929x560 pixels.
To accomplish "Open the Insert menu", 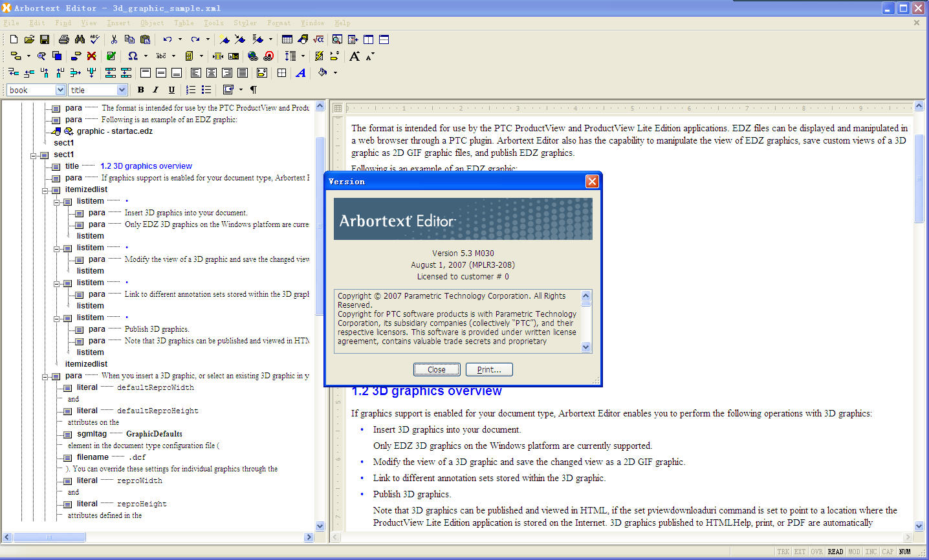I will click(x=119, y=23).
